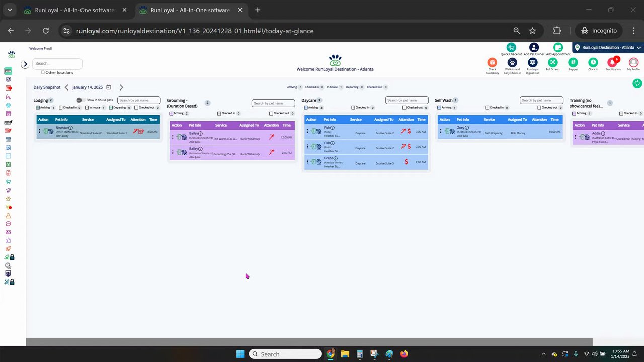Click the Add Pet Owner icon
Screen dimensions: 644x362
pyautogui.click(x=534, y=47)
